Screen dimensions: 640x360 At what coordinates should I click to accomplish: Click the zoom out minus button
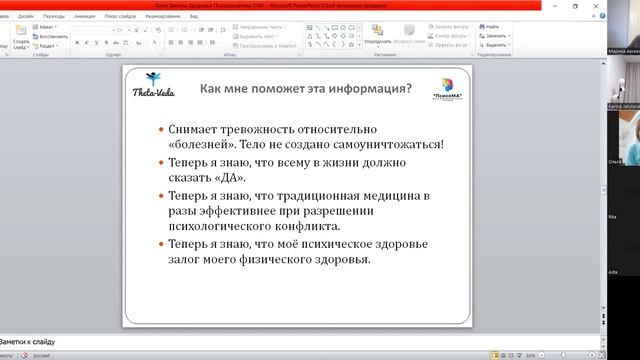(x=542, y=356)
